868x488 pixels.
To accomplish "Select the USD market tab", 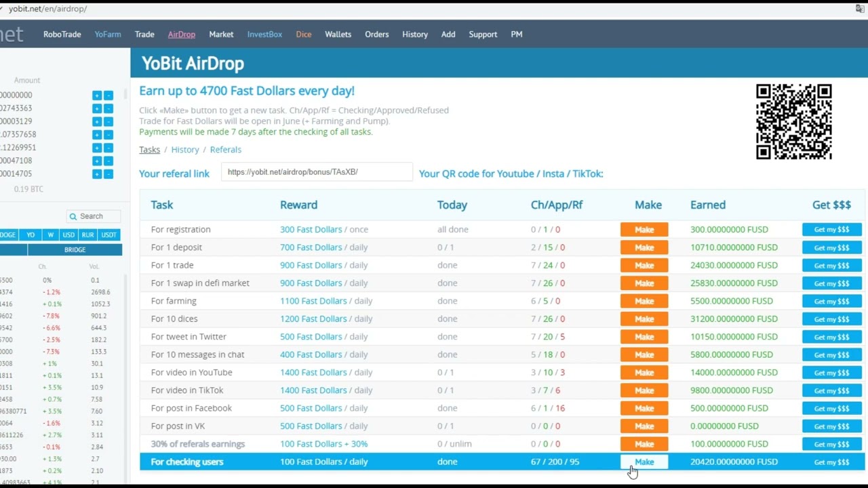I will (x=68, y=235).
